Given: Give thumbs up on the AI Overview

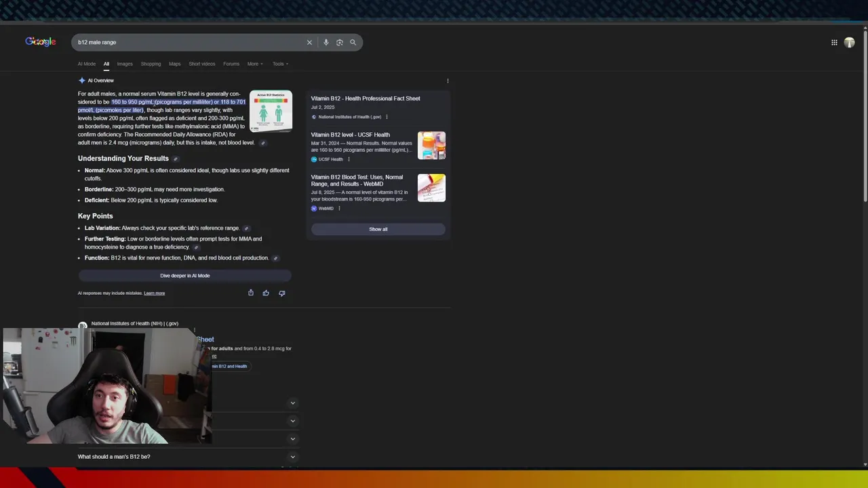Looking at the screenshot, I should pos(266,293).
